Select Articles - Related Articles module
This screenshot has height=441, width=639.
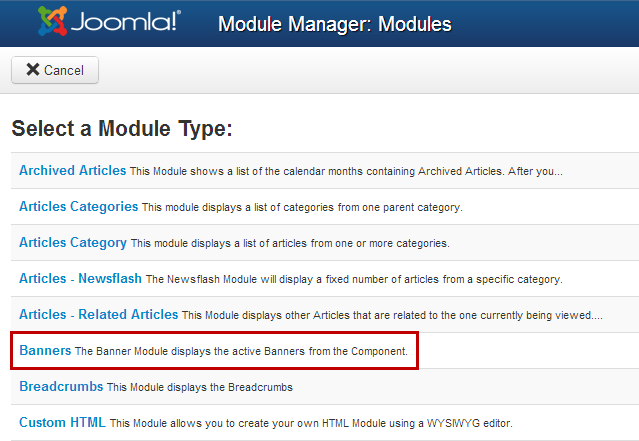pyautogui.click(x=99, y=314)
